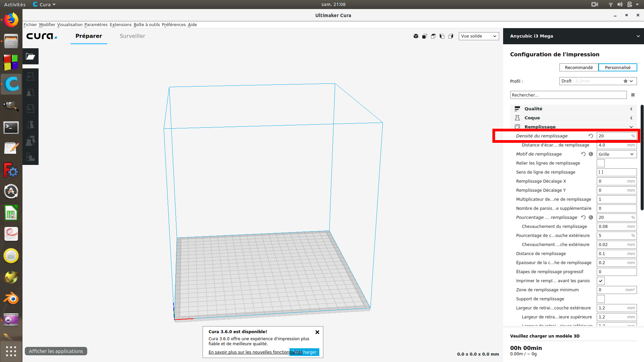This screenshot has height=362, width=644.
Task: Switch to the Préparer tab
Action: pos(89,36)
